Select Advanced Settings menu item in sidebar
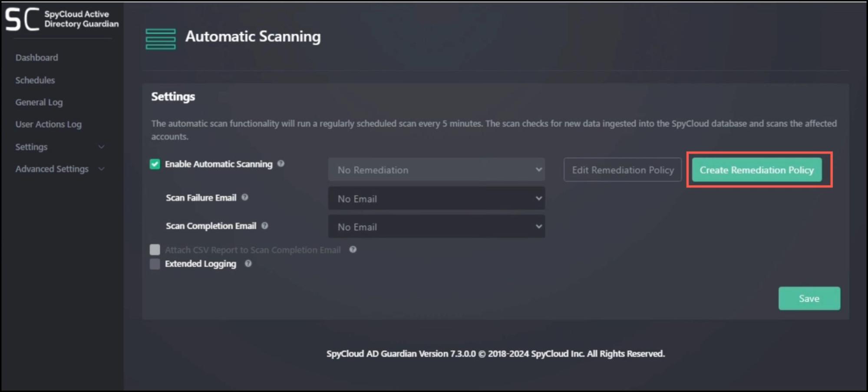868x392 pixels. (x=52, y=169)
